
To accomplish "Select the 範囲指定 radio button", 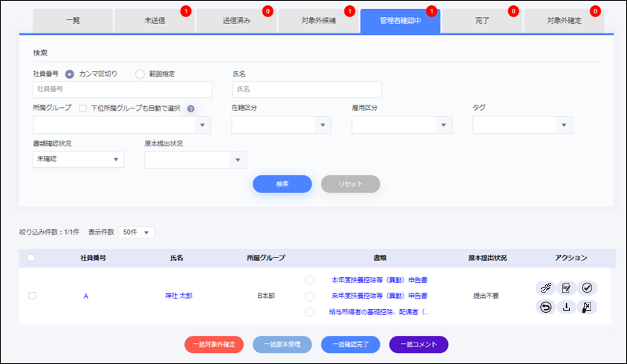I will coord(140,74).
